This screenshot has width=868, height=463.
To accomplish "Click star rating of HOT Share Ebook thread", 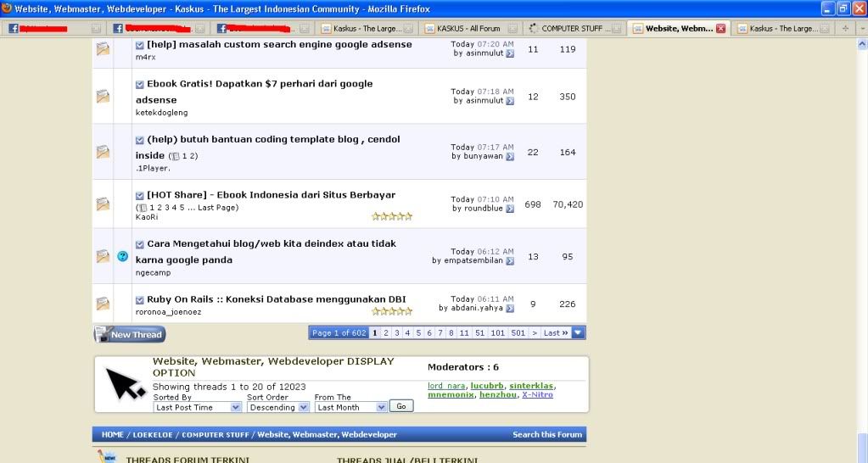I will coord(392,216).
